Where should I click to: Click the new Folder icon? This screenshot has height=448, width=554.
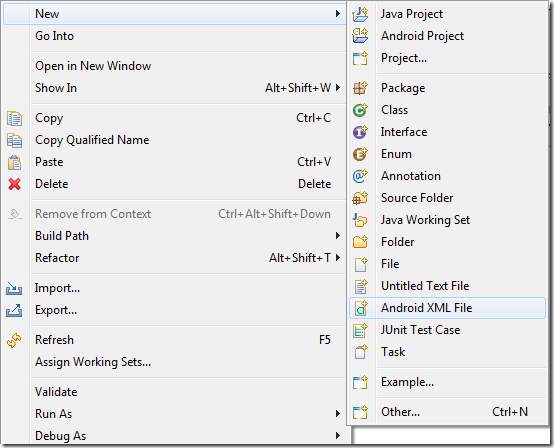tap(360, 242)
